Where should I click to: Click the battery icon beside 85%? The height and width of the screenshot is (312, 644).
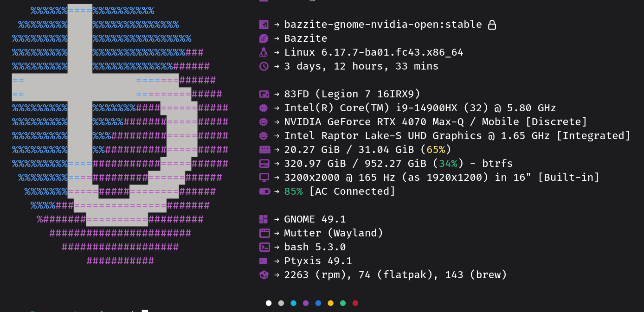pos(265,191)
